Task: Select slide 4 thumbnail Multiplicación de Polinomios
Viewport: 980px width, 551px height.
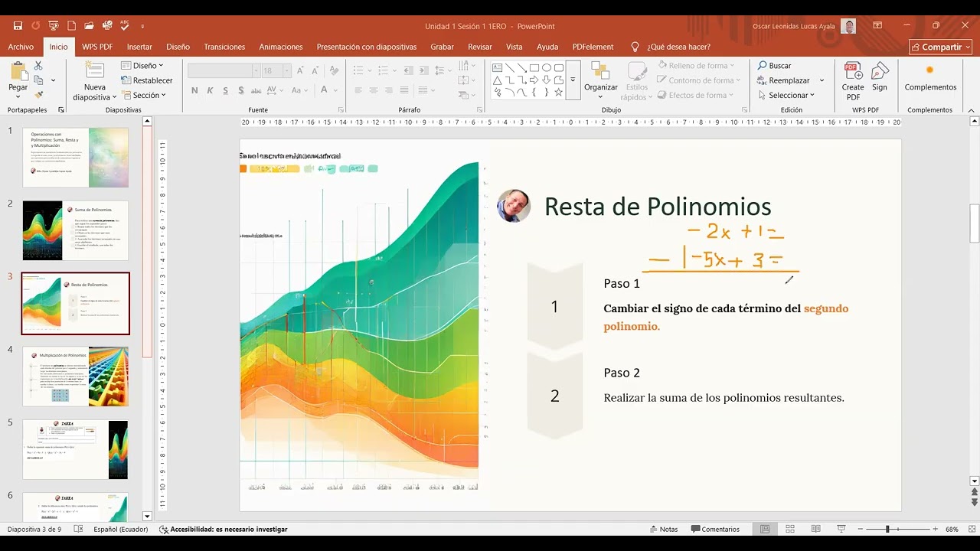Action: 75,377
